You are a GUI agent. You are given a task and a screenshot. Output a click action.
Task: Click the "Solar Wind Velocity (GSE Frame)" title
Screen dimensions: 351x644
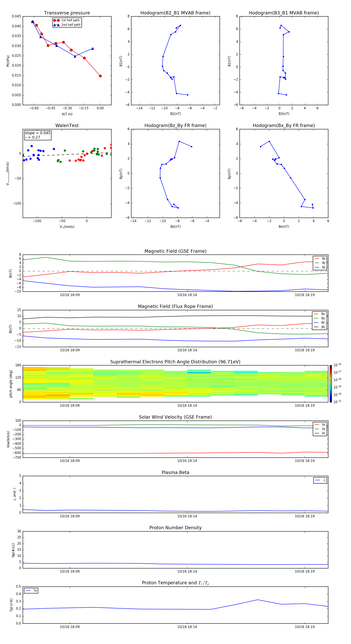click(x=175, y=417)
